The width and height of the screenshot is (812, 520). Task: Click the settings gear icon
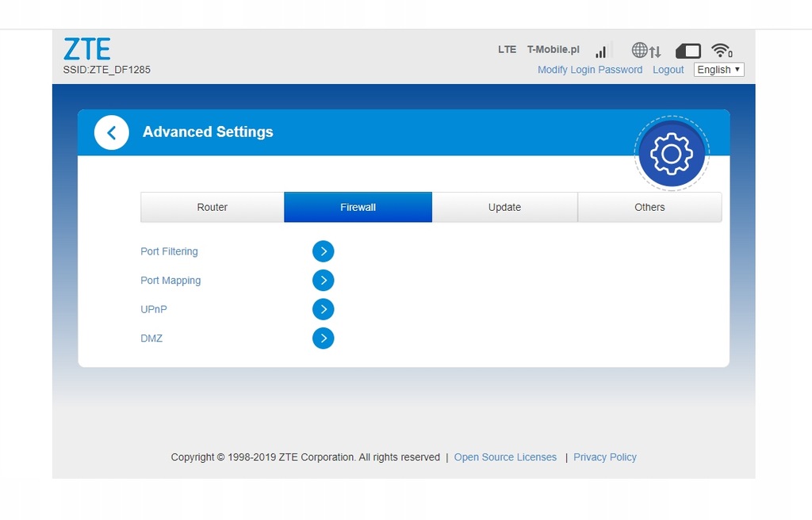(672, 154)
